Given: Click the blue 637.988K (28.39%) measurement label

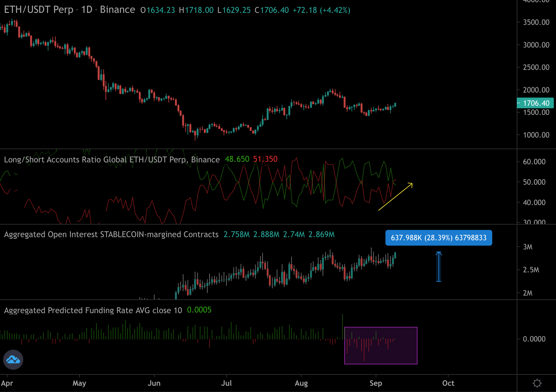Looking at the screenshot, I should click(x=439, y=238).
